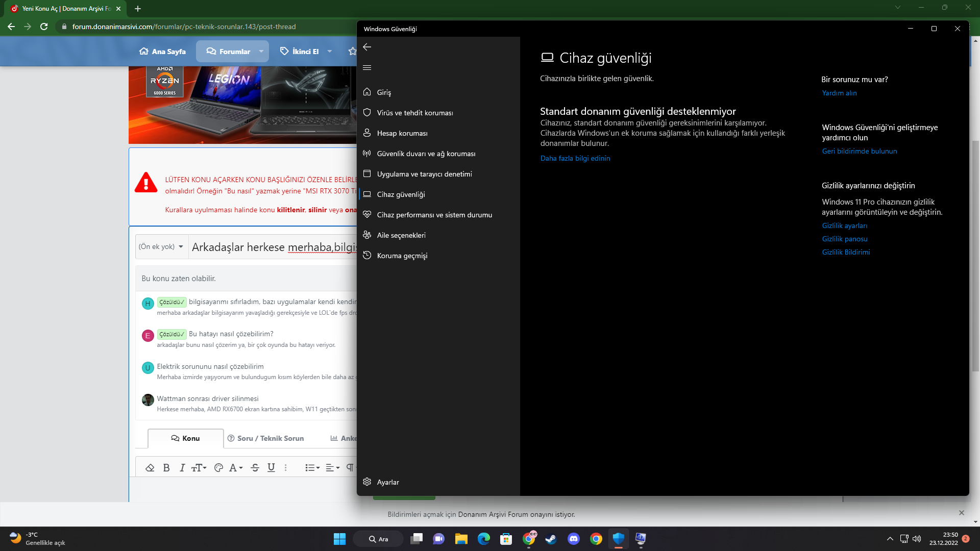Viewport: 980px width, 551px height.
Task: Open Ayarlar gear in Windows Güvenliği
Action: click(367, 482)
